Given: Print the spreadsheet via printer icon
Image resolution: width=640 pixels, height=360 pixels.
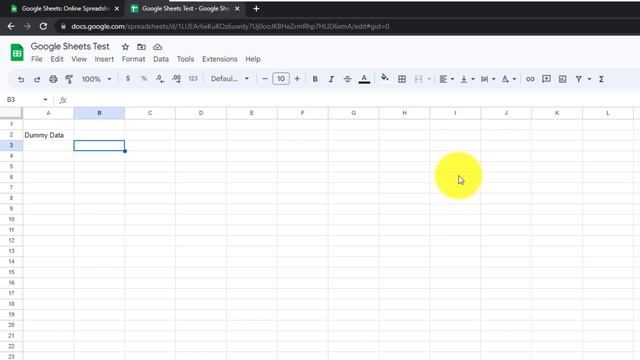Looking at the screenshot, I should click(x=53, y=79).
